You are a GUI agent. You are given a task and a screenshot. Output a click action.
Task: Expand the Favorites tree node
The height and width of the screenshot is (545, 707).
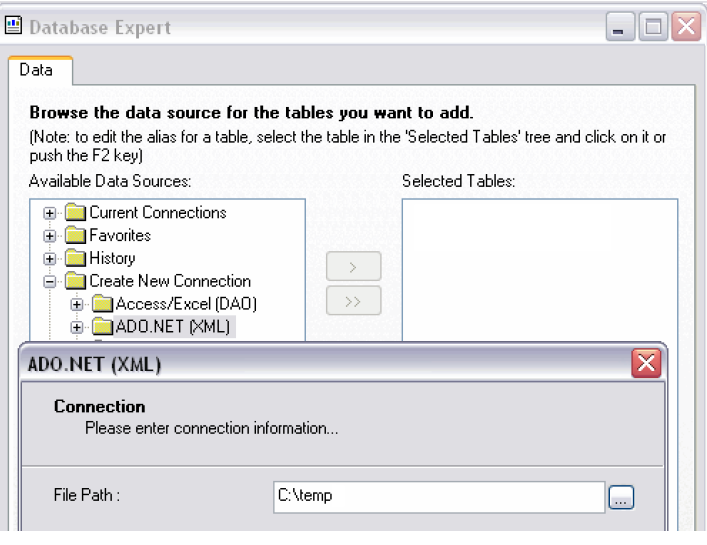(49, 236)
